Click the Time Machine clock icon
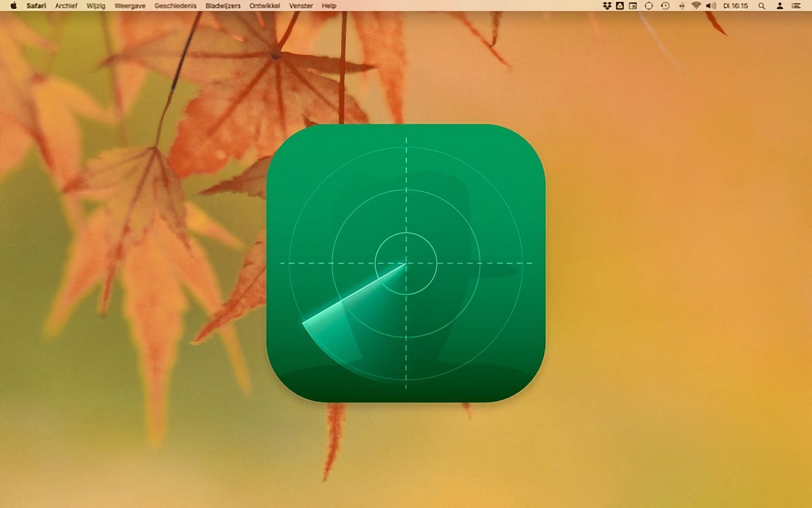Image resolution: width=812 pixels, height=508 pixels. [665, 6]
